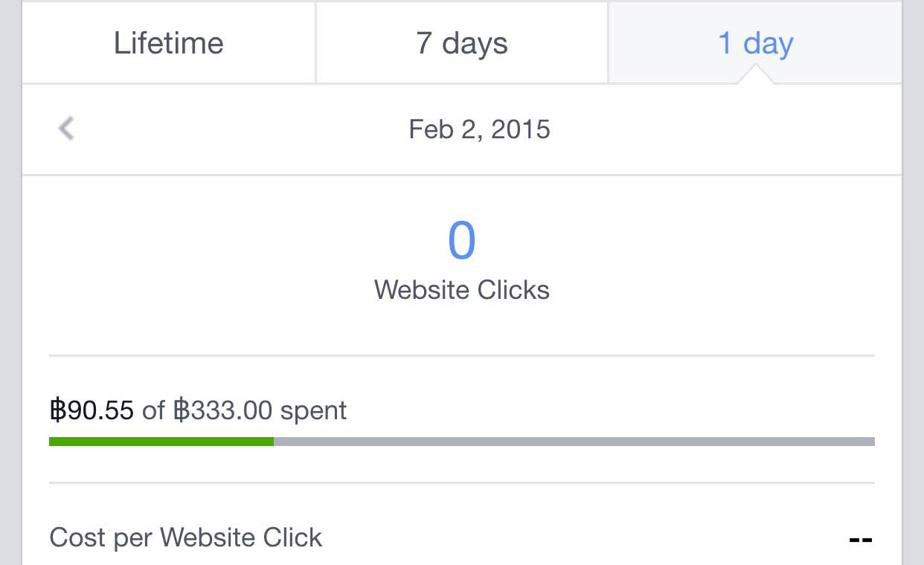924x565 pixels.
Task: Click the word "of" in budget line
Action: [x=153, y=410]
